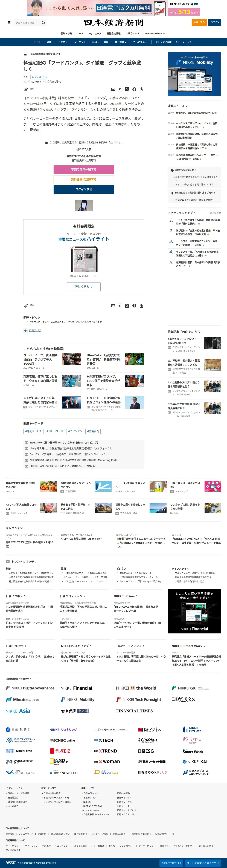This screenshot has width=227, height=868.
Task: Click the お問い合わせ footer button
Action: 171,863
